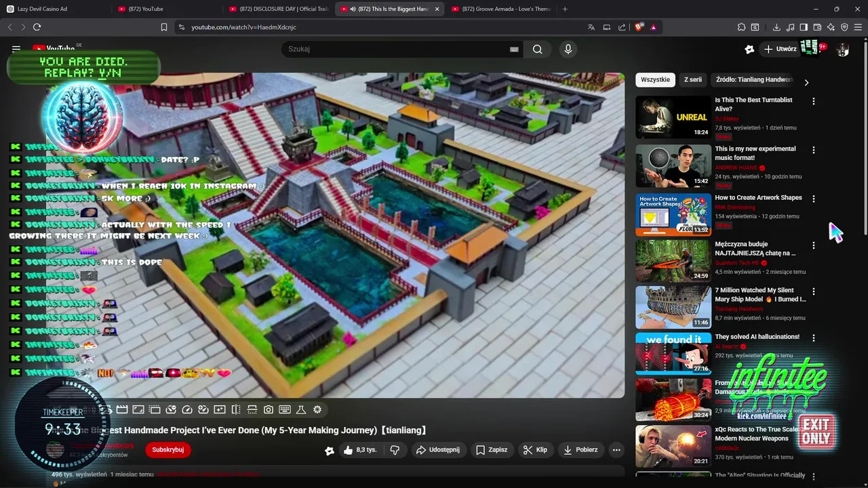Select the Z serii filter chip
The width and height of the screenshot is (868, 488).
click(692, 79)
